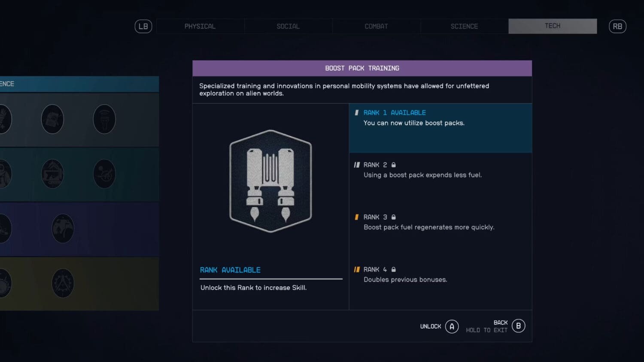
Task: Select the document skill icon in first row
Action: click(x=52, y=119)
